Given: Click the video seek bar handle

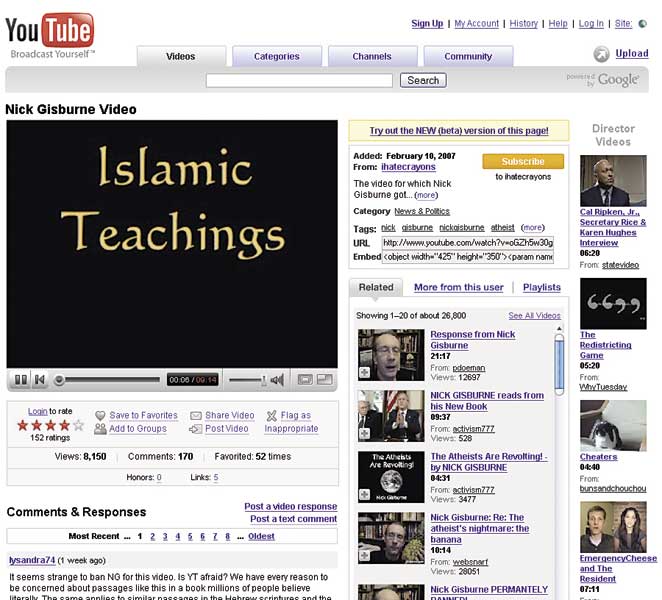Looking at the screenshot, I should pyautogui.click(x=60, y=380).
